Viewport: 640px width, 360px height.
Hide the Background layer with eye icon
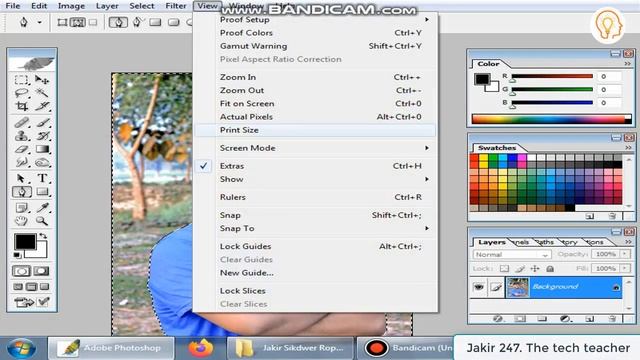478,287
